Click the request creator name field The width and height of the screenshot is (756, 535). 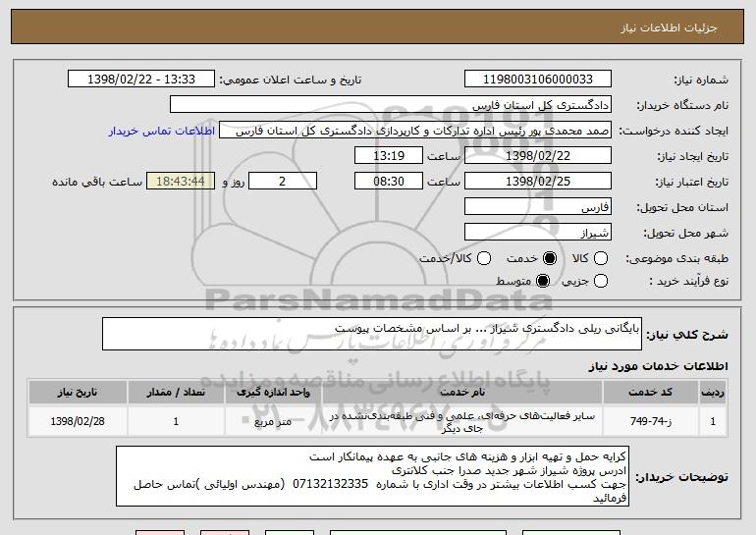coord(415,131)
